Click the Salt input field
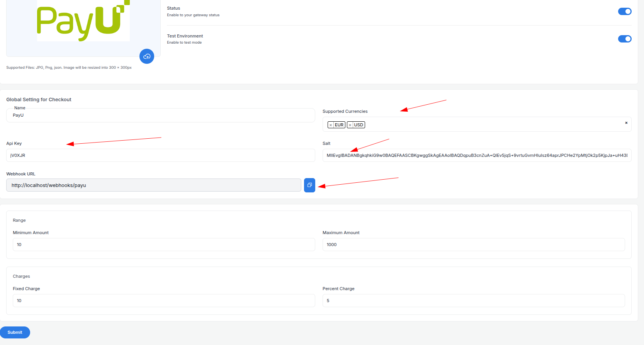The image size is (644, 345). coord(477,155)
